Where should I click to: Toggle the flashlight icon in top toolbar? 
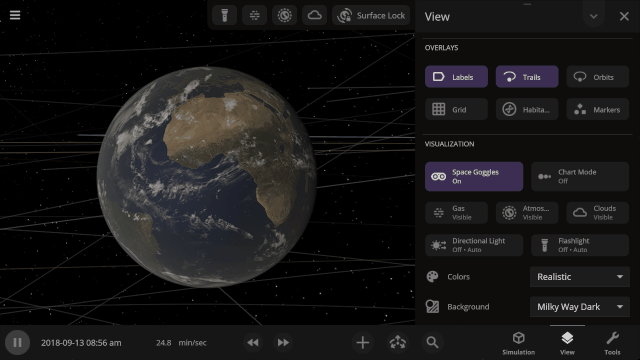pyautogui.click(x=224, y=16)
